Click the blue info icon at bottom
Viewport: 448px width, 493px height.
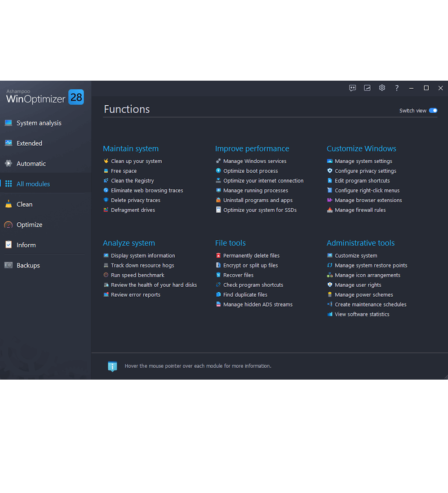point(112,366)
